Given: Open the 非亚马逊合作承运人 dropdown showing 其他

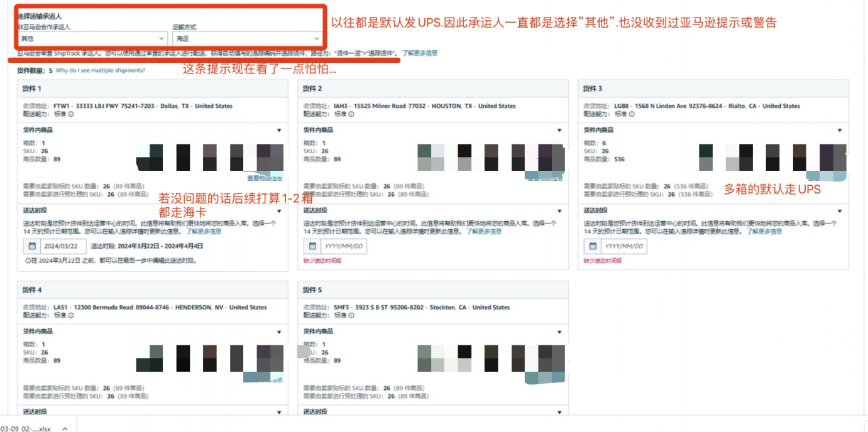Looking at the screenshot, I should (92, 39).
